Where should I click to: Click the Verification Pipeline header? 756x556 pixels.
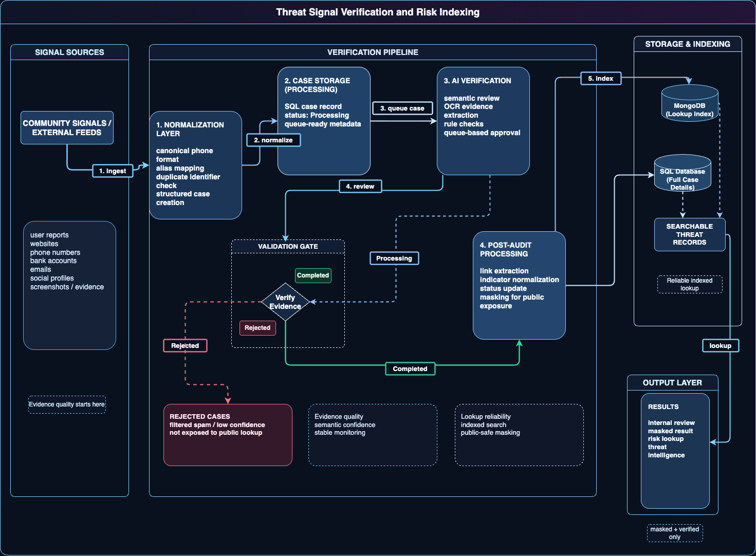(373, 52)
